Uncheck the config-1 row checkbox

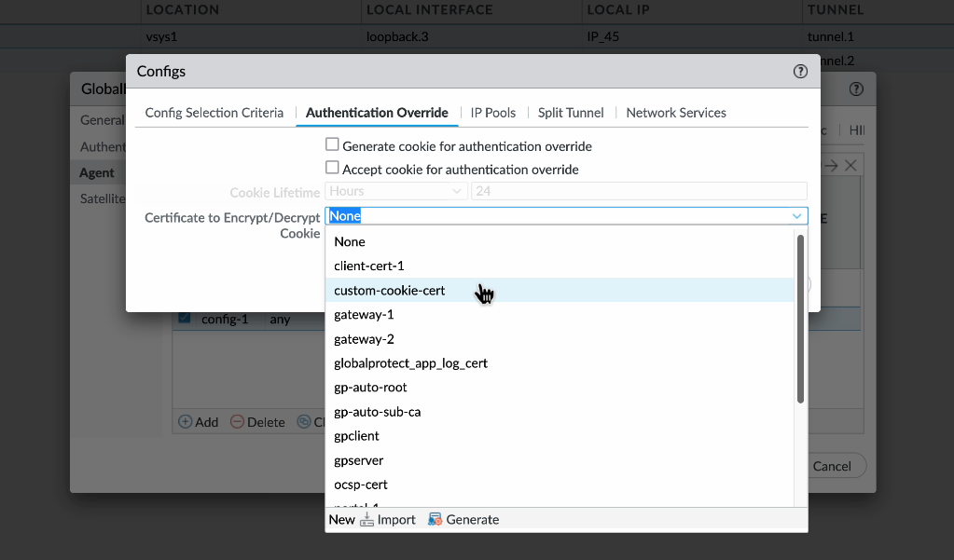[184, 318]
